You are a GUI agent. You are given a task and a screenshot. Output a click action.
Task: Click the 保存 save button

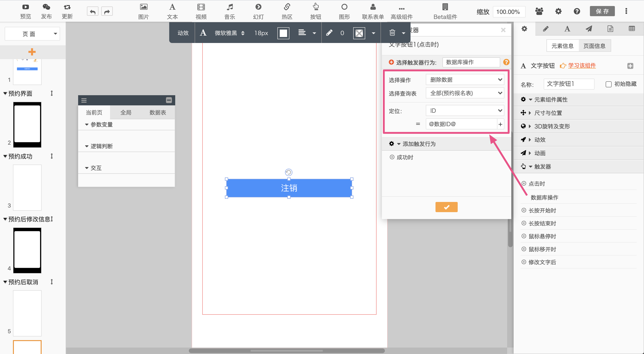click(602, 11)
